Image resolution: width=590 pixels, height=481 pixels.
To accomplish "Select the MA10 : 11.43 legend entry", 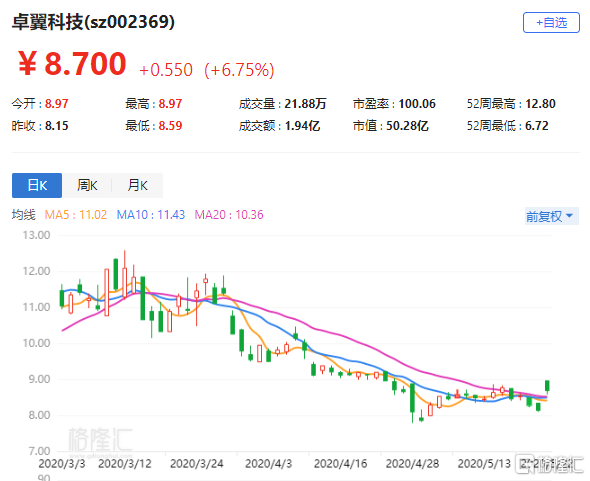I will pos(151,215).
